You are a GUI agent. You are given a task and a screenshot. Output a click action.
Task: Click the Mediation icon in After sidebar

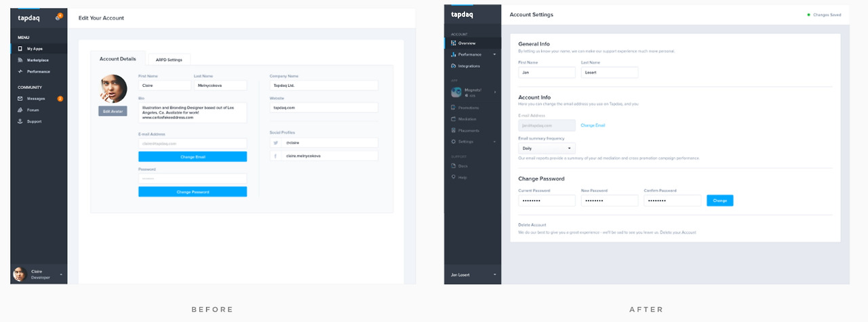(x=454, y=119)
